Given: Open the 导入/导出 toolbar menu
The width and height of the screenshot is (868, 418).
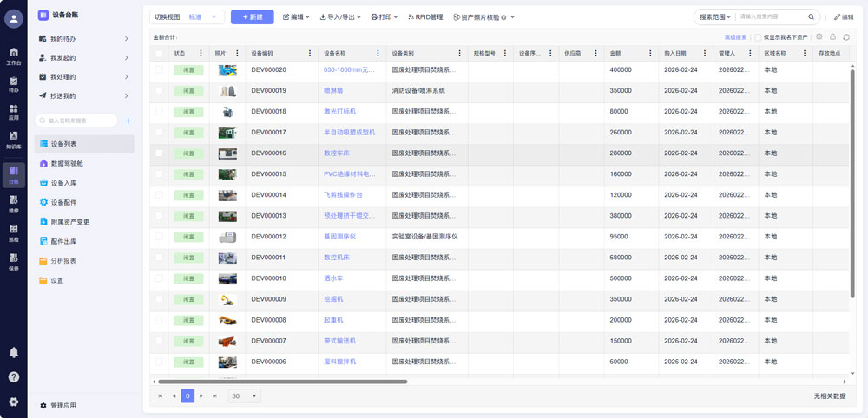Looking at the screenshot, I should [339, 16].
